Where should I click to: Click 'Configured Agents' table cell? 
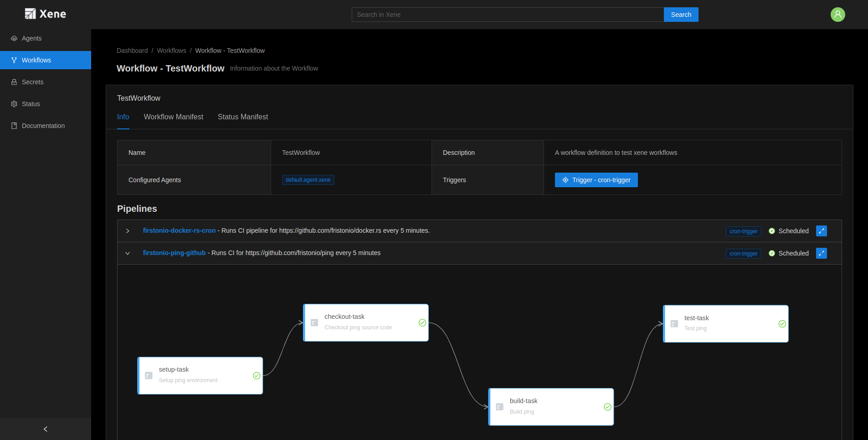pyautogui.click(x=194, y=180)
